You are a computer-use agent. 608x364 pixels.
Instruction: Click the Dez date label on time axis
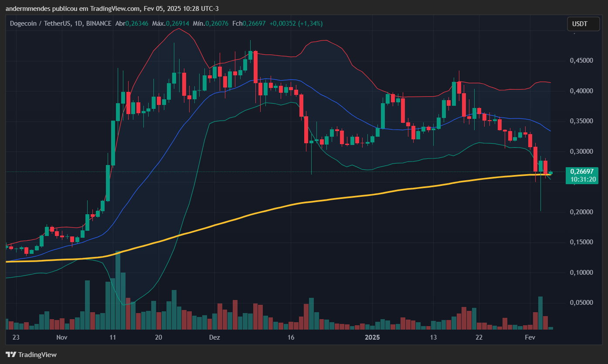tap(214, 337)
